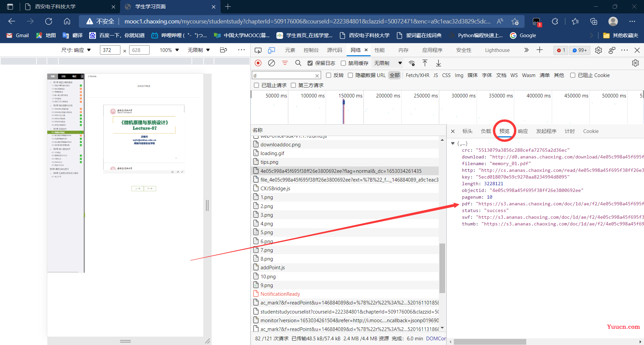Select the CXJSBridge.js request

(345, 189)
